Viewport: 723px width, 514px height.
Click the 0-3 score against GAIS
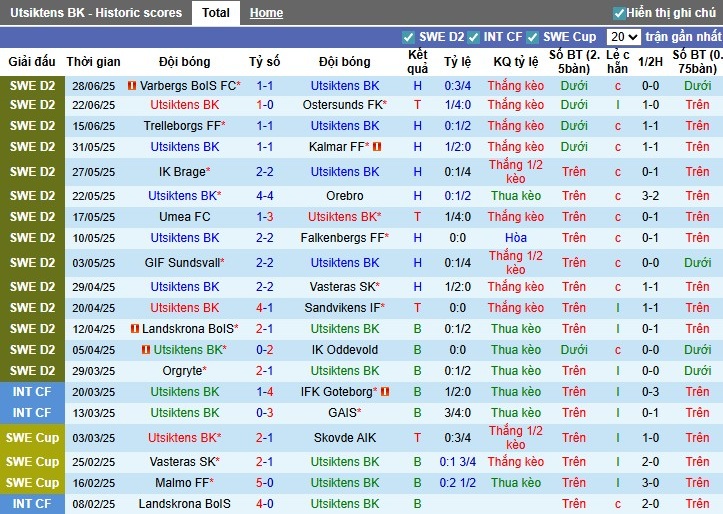point(265,413)
